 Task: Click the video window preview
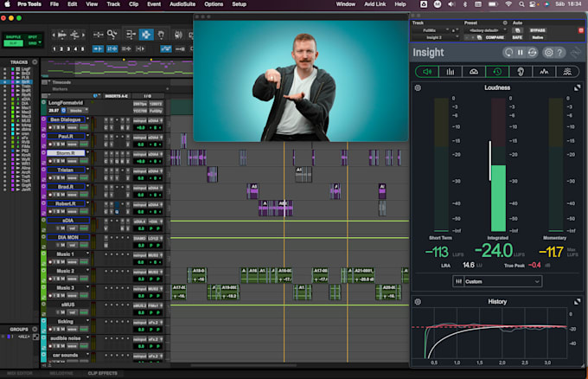[301, 80]
